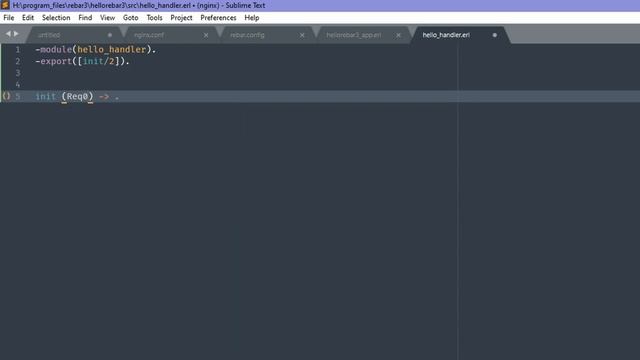Click line number 1 in gutter
The height and width of the screenshot is (360, 640).
pyautogui.click(x=18, y=49)
